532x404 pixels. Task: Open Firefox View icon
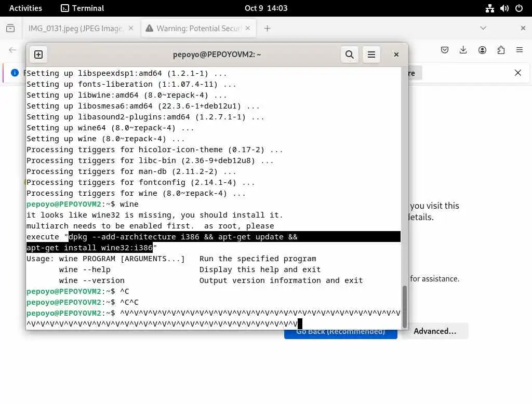coord(10,28)
